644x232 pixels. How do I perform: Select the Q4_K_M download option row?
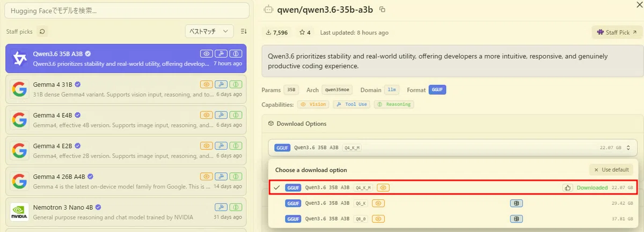(x=452, y=188)
